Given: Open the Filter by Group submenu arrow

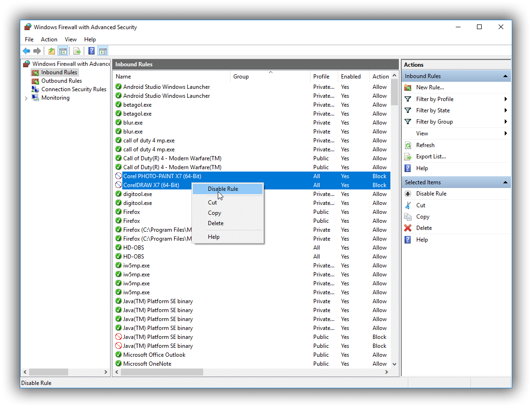Looking at the screenshot, I should [x=506, y=121].
